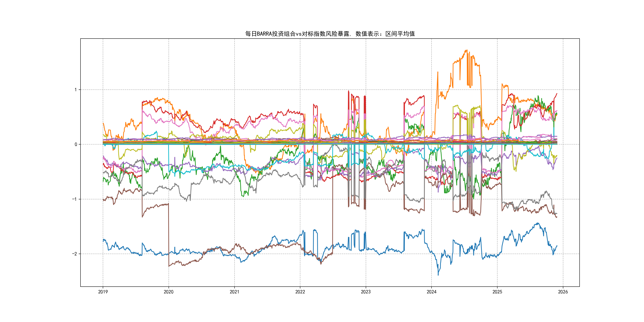Click the brown line's endpoint in late 2025

557,217
